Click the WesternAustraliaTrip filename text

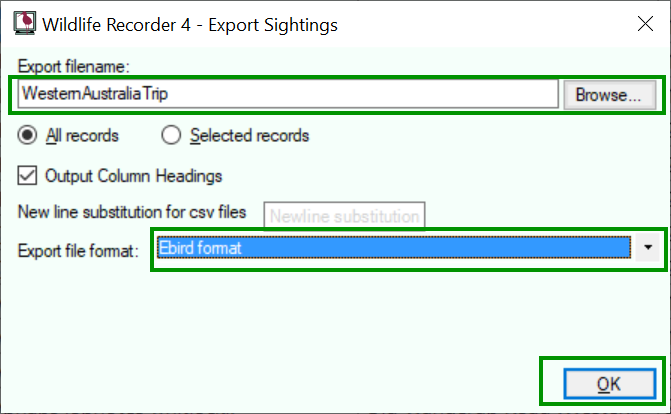coord(95,93)
